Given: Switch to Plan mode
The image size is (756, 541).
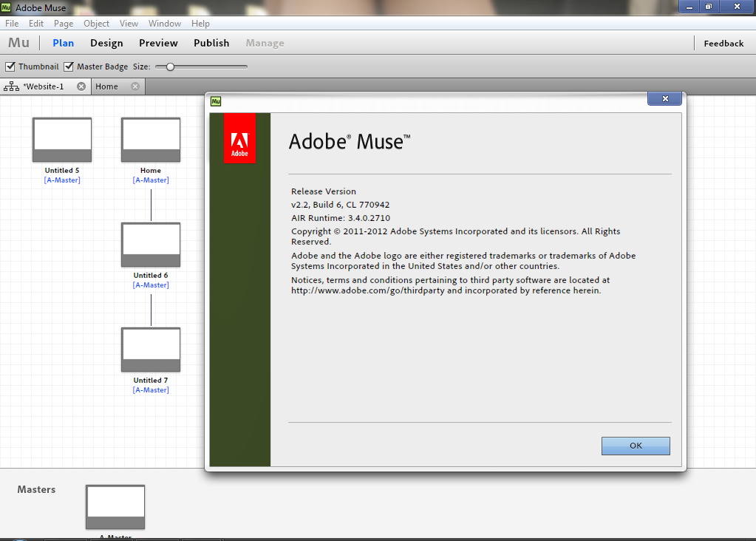Looking at the screenshot, I should click(x=63, y=43).
